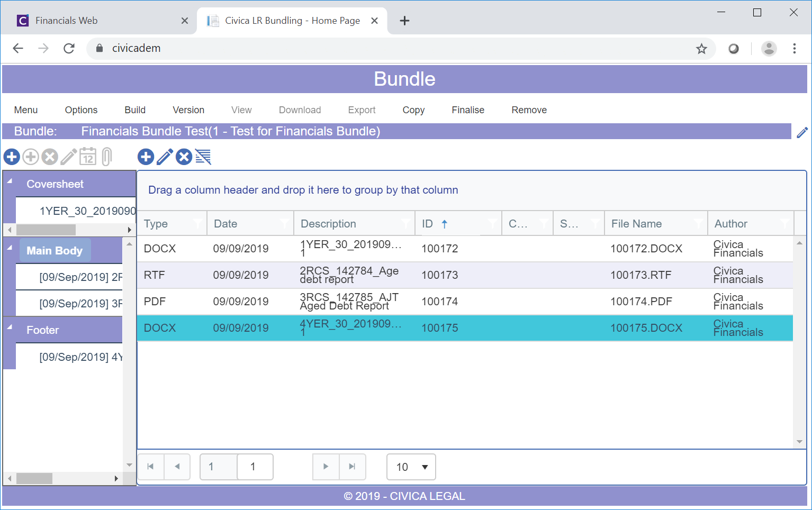Viewport: 812px width, 510px height.
Task: Click Remove in the menu bar
Action: pos(529,110)
